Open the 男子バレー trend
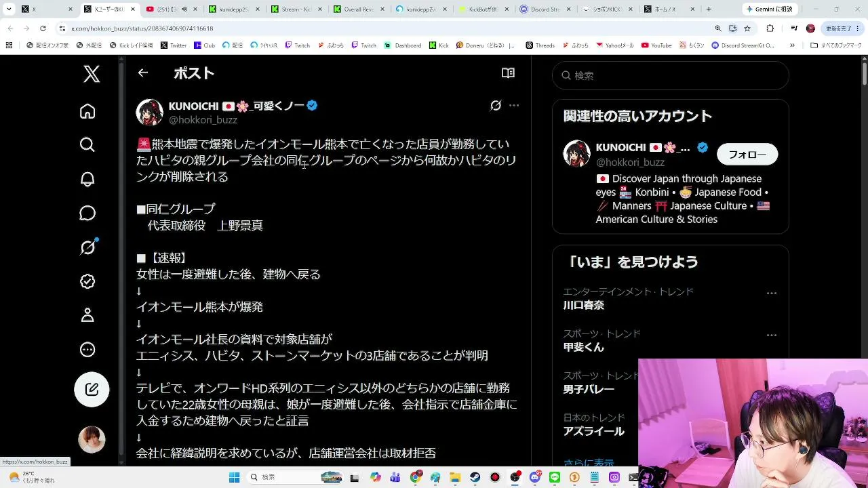Screen dimensions: 868x488 pyautogui.click(x=589, y=390)
